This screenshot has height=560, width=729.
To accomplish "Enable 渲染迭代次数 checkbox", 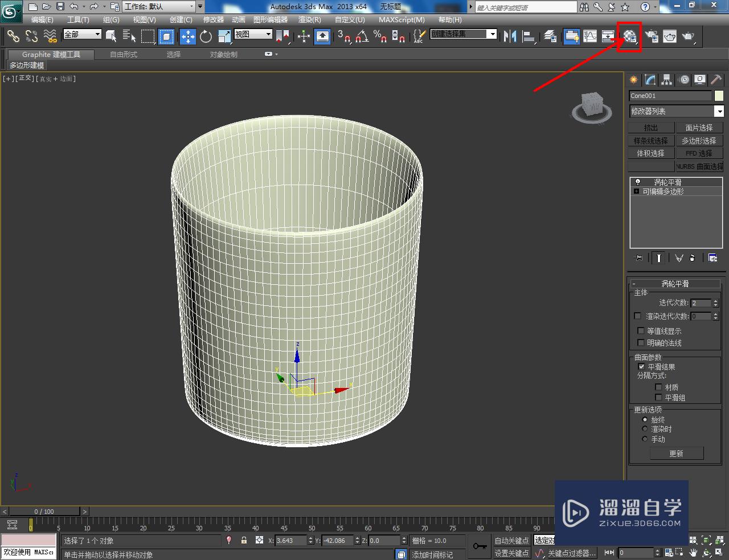I will [x=637, y=316].
